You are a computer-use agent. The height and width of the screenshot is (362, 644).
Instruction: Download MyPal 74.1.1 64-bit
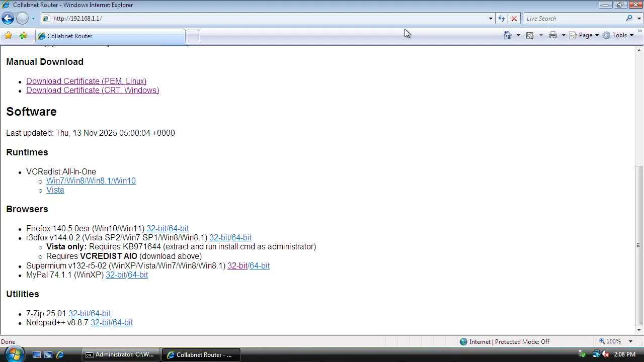(x=138, y=275)
